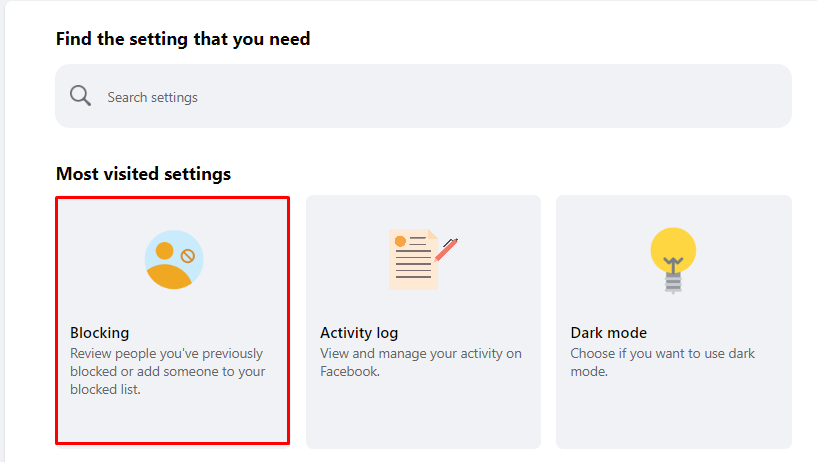The image size is (817, 462).
Task: Click the yellow lightbulb Dark mode icon
Action: coord(673,260)
